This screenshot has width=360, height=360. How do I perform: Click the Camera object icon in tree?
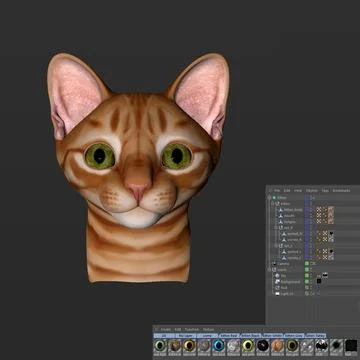[274, 264]
